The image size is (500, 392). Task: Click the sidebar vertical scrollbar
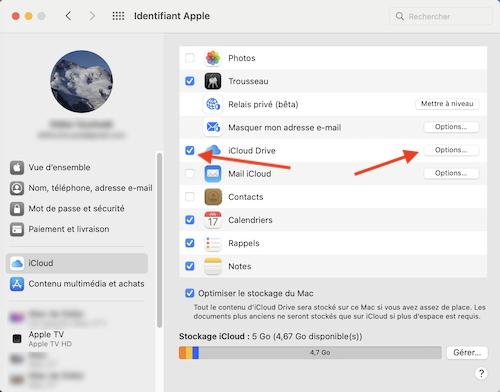click(x=159, y=240)
